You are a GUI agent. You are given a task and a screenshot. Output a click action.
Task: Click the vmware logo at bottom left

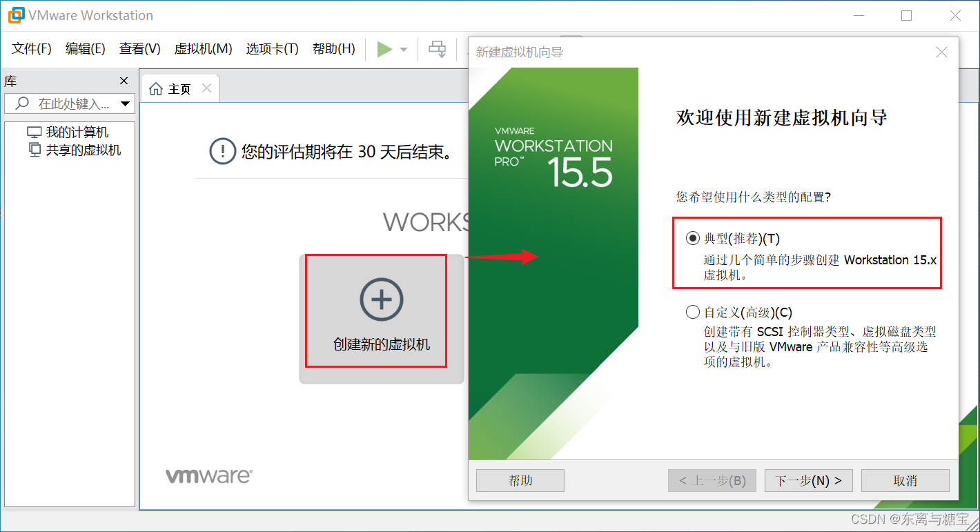click(x=209, y=476)
